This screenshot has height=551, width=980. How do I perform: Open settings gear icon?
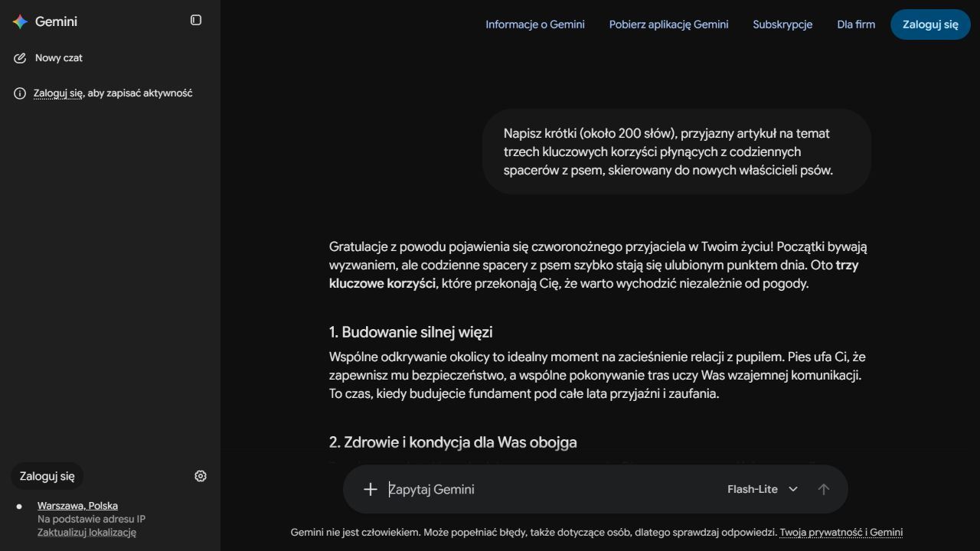click(x=201, y=476)
